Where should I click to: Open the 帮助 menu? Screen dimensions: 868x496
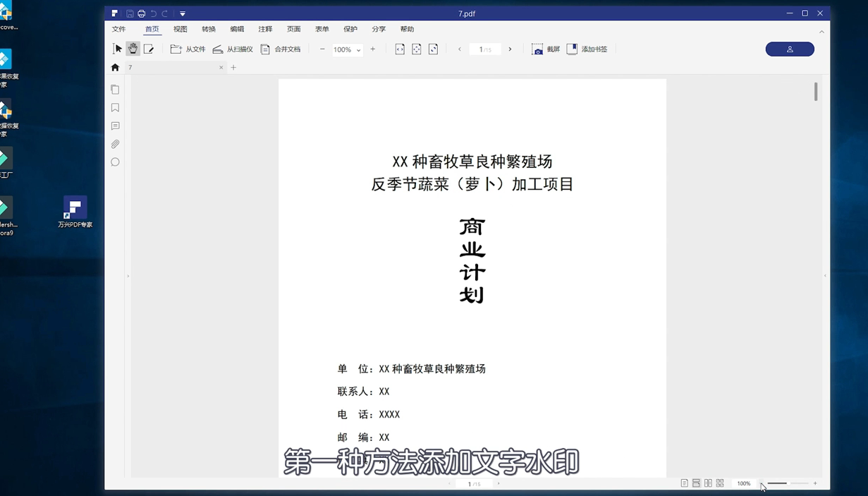(x=407, y=30)
